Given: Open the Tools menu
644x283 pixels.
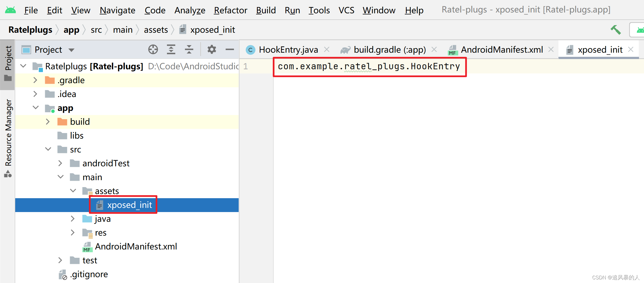Looking at the screenshot, I should point(319,10).
